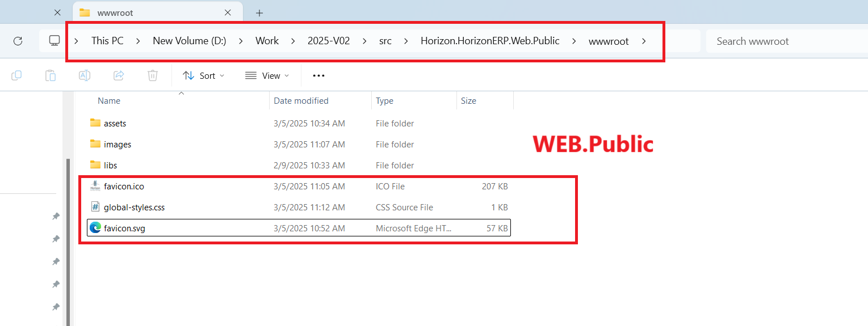Click the favicon.ico file icon

click(95, 186)
